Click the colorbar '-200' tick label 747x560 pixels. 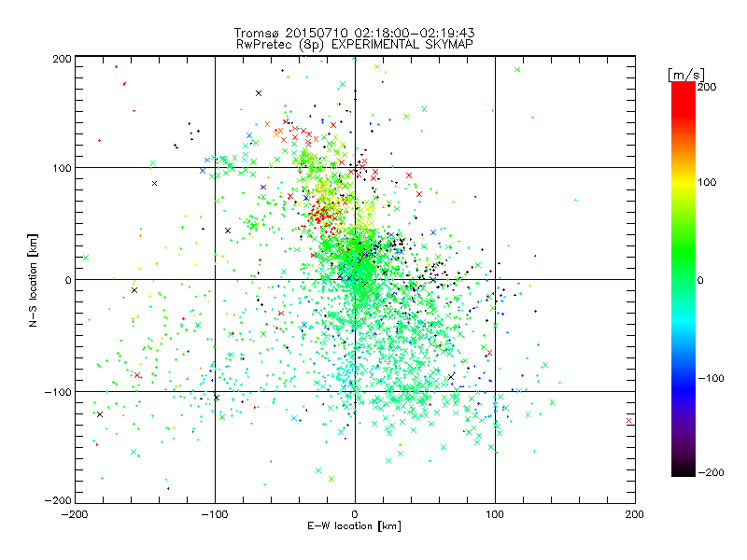(x=711, y=472)
